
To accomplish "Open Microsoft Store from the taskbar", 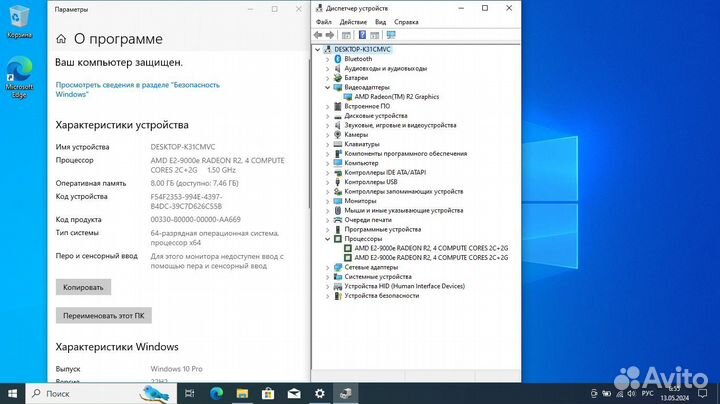I will 268,393.
